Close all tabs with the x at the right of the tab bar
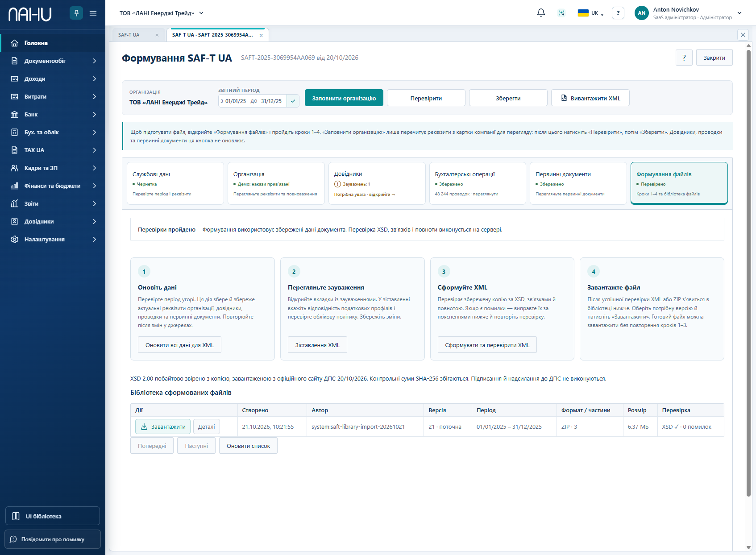 [x=743, y=34]
